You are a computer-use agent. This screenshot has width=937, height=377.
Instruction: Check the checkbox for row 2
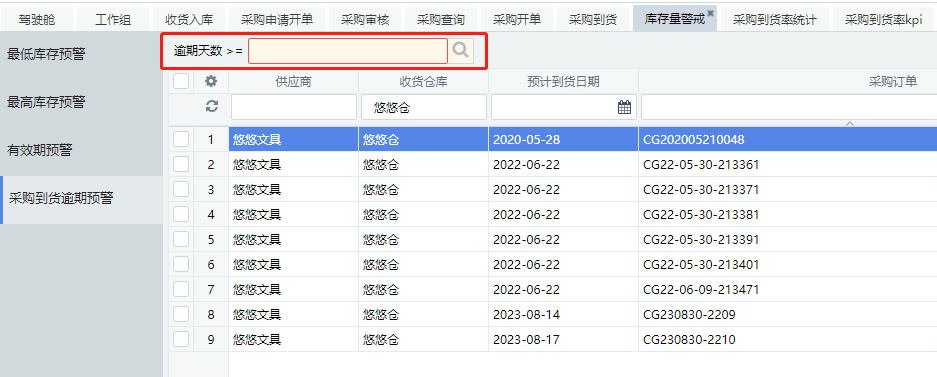tap(181, 164)
